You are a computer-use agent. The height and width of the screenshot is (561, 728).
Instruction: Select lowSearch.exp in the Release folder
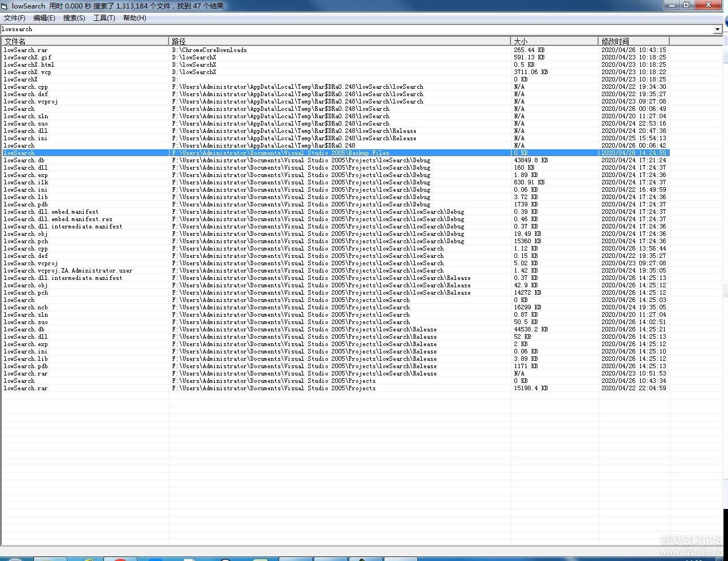[25, 344]
